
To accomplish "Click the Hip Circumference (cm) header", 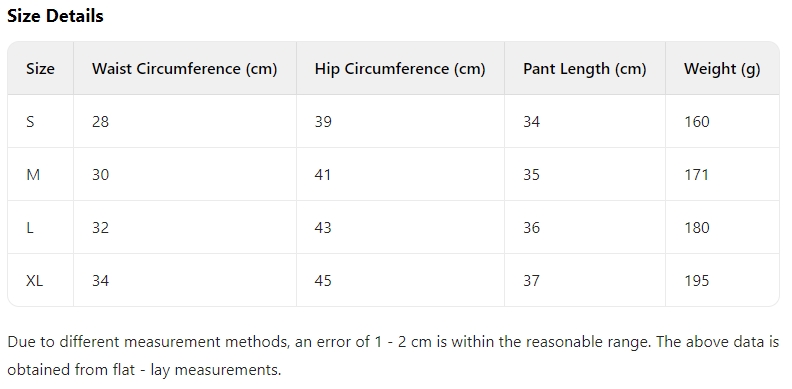I will pos(400,69).
